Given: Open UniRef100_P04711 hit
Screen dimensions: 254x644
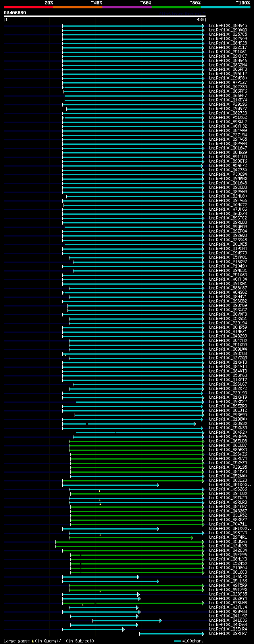Looking at the screenshot, I should tap(228, 524).
